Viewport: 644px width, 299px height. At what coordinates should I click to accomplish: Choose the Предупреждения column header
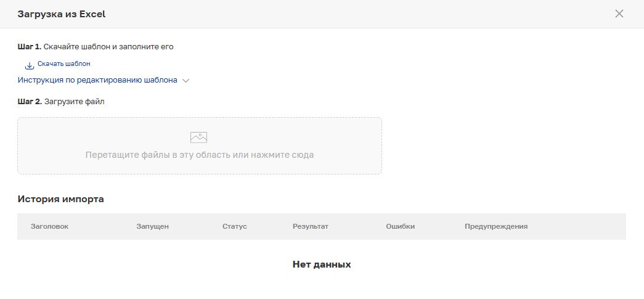(x=495, y=226)
